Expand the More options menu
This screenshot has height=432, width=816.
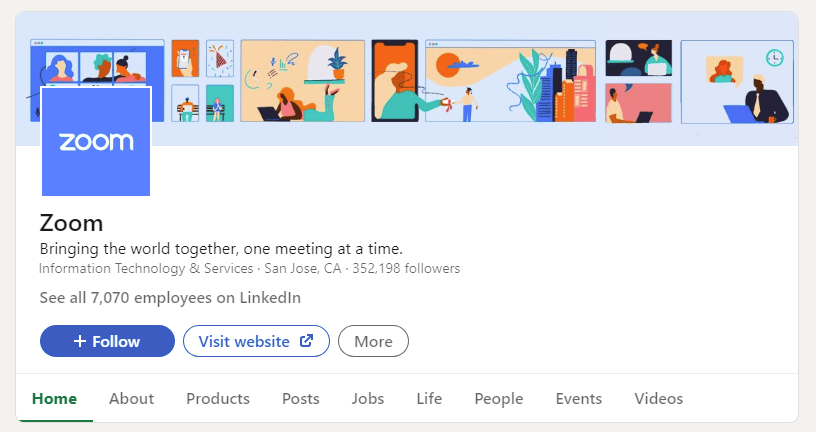pyautogui.click(x=373, y=341)
